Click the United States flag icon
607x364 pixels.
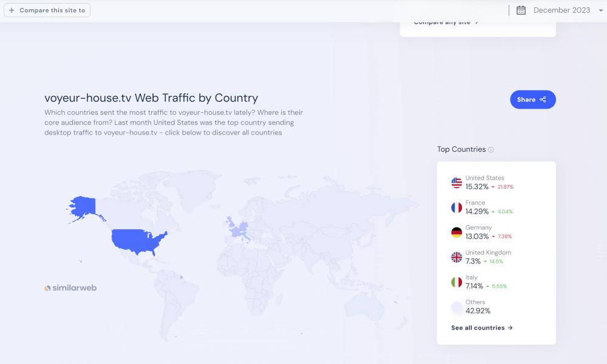[456, 183]
